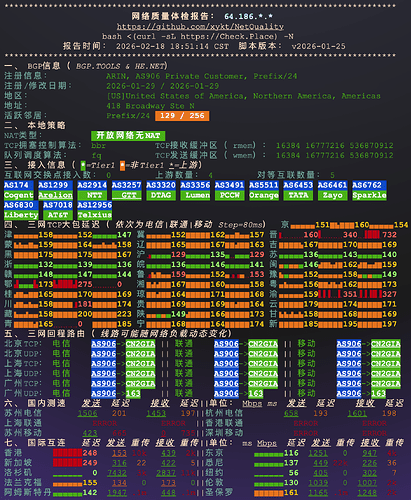Click the 伦敦 send speed 1039
The width and height of the screenshot is (411, 500).
pos(318,483)
